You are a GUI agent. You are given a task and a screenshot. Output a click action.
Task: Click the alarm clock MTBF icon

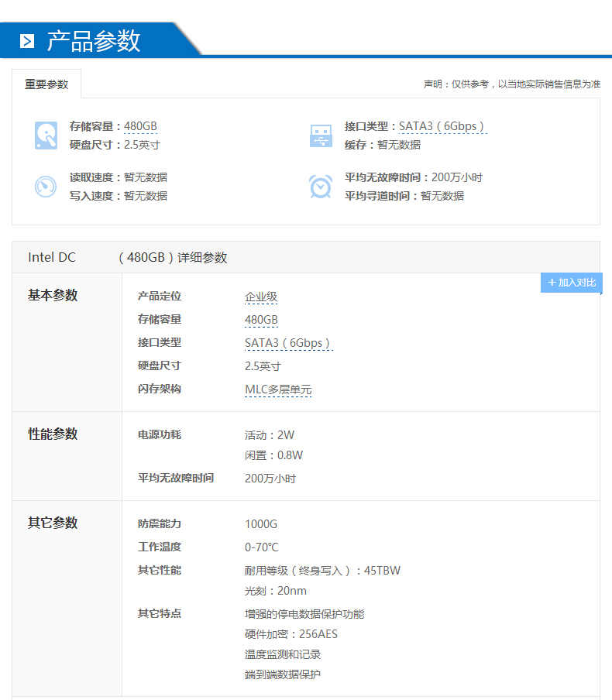[321, 186]
